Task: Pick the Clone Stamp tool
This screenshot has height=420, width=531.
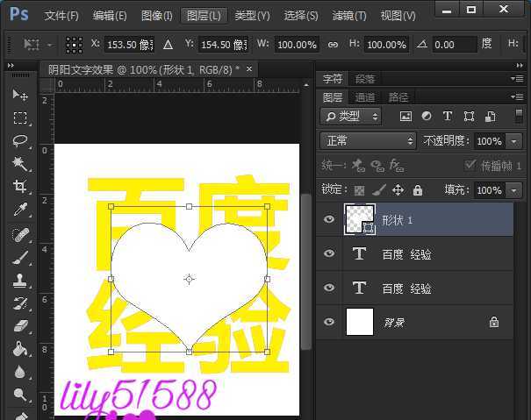Action: click(20, 281)
